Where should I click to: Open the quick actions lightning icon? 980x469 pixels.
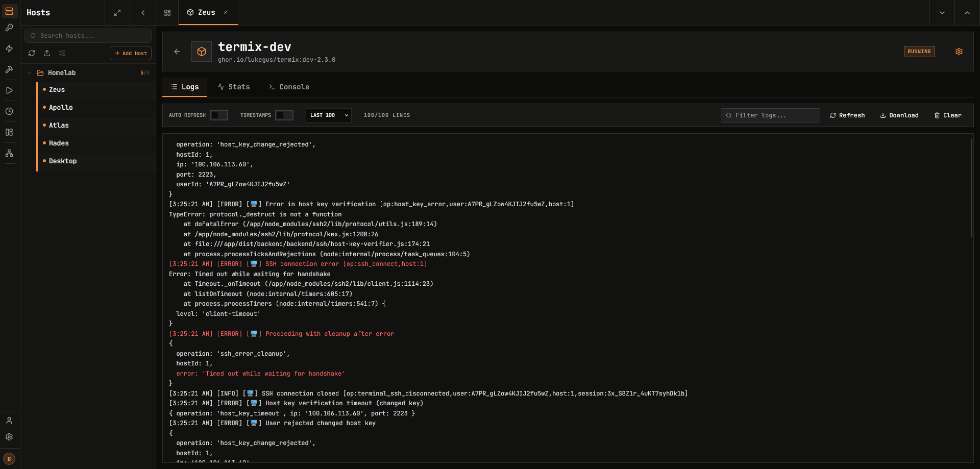(9, 48)
